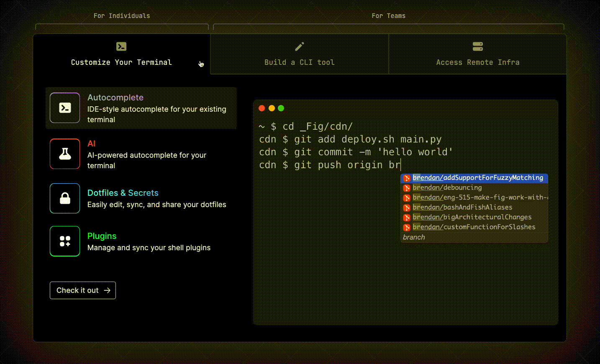Click the terminal icon above Customize Your Terminal
The image size is (600, 364).
point(121,46)
